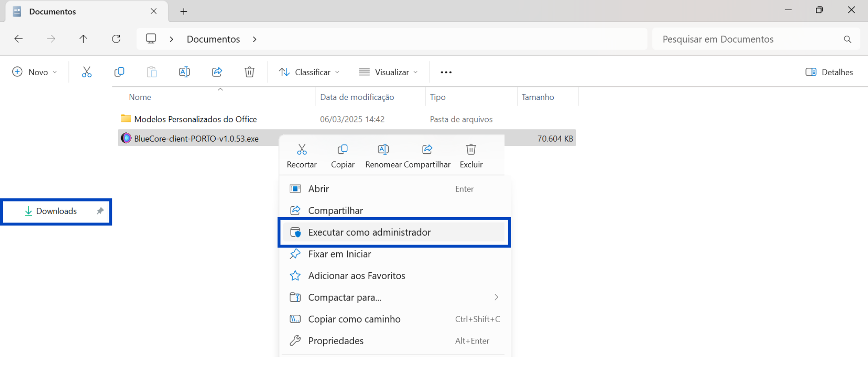Click Recortar in the context menu
This screenshot has width=868, height=369.
tap(302, 156)
